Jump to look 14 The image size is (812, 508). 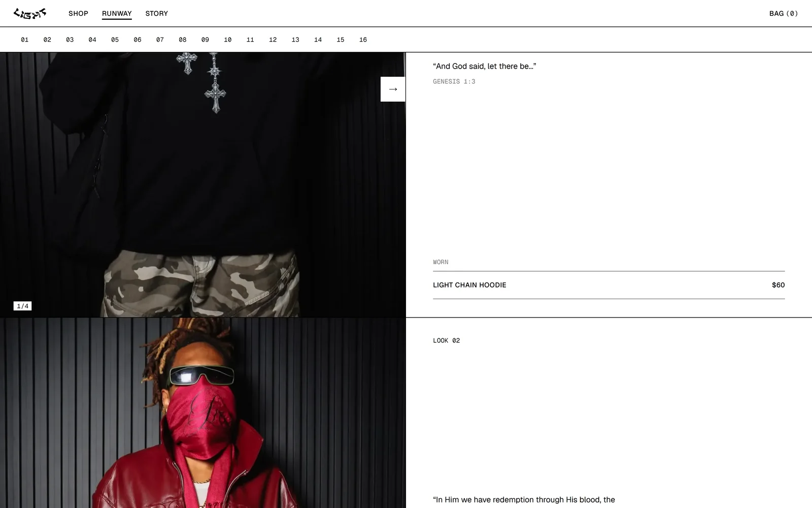click(x=318, y=40)
